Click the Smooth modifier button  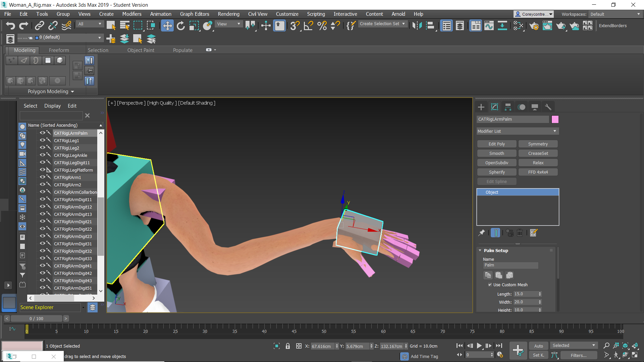496,153
